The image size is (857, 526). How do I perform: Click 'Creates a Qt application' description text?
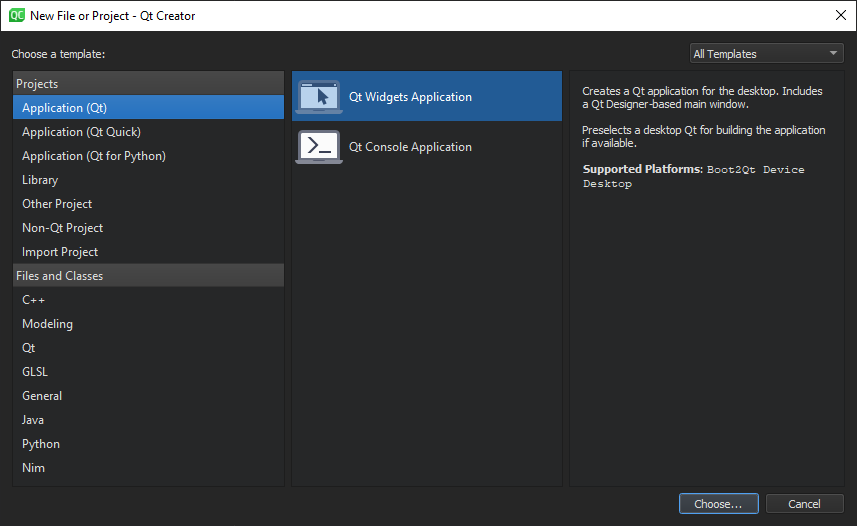click(702, 97)
